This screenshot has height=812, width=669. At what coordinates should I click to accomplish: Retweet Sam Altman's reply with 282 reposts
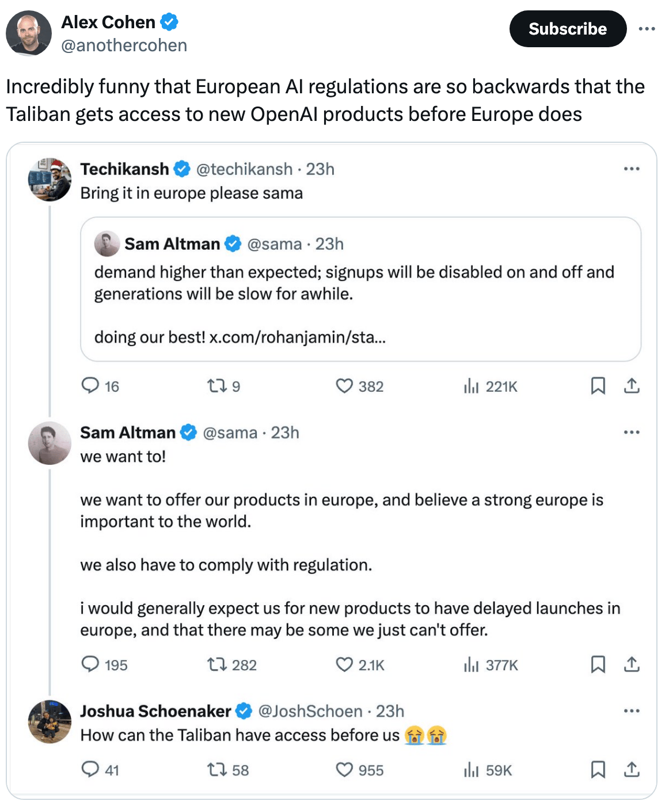217,665
